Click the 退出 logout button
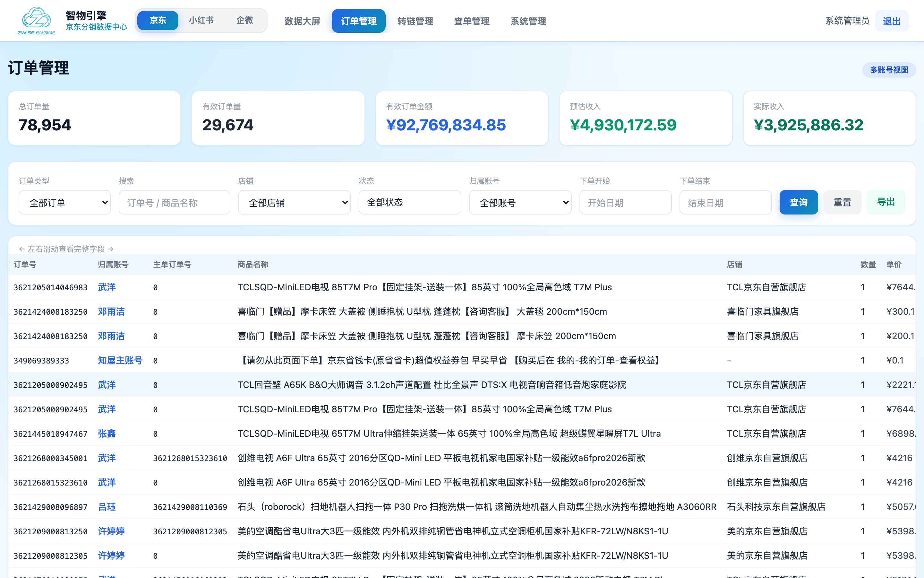The width and height of the screenshot is (924, 578). click(892, 21)
